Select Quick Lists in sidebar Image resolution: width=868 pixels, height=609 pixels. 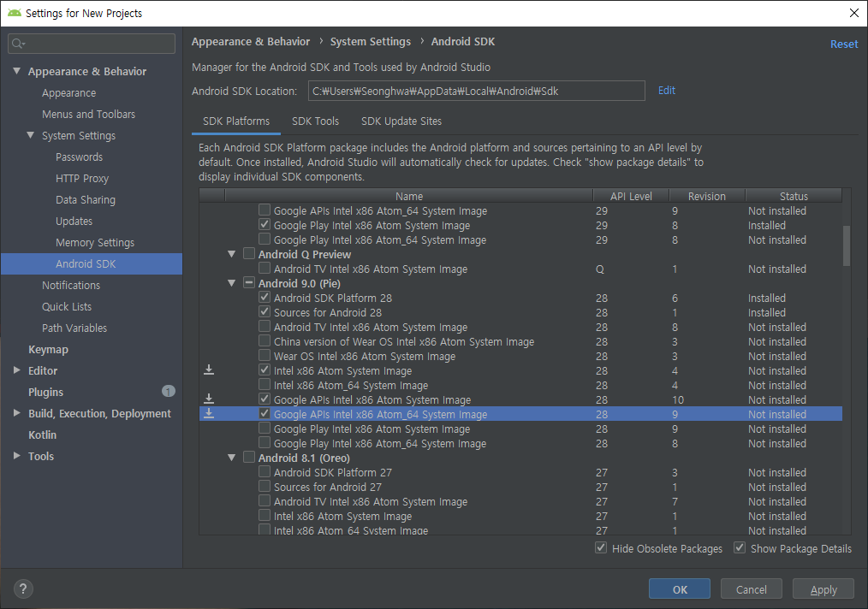(x=67, y=306)
